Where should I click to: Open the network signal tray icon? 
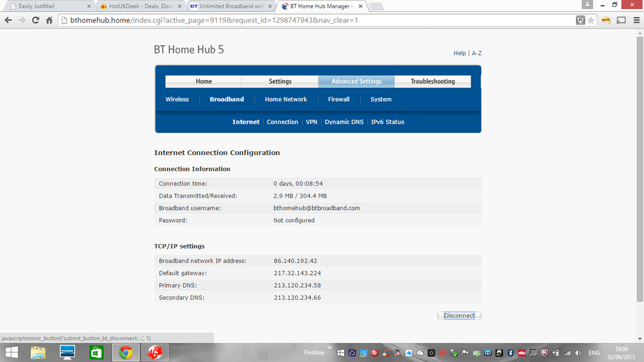[x=567, y=353]
